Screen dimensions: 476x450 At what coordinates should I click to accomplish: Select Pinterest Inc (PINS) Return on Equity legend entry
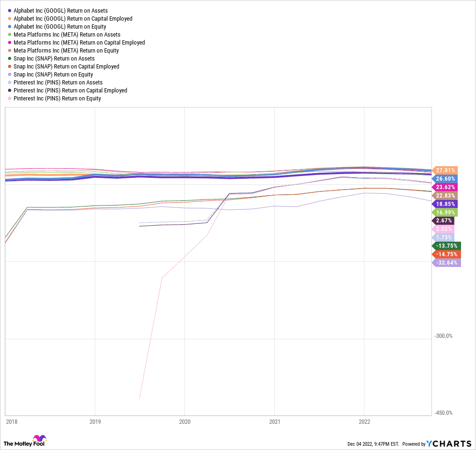pos(57,99)
